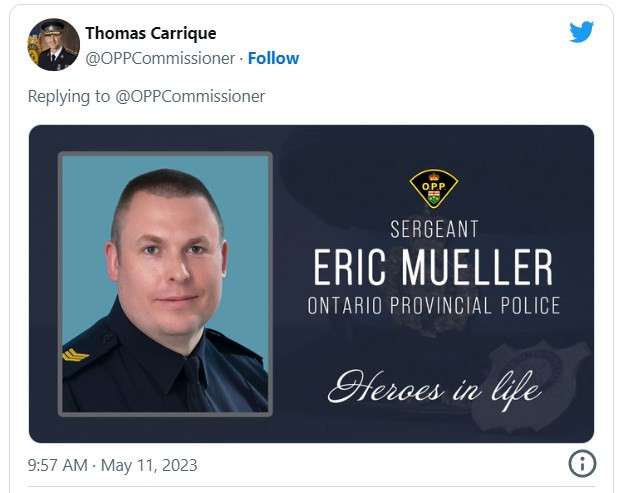Follow the @OPPCommissioner account
Screen dimensions: 623x493
(x=273, y=58)
